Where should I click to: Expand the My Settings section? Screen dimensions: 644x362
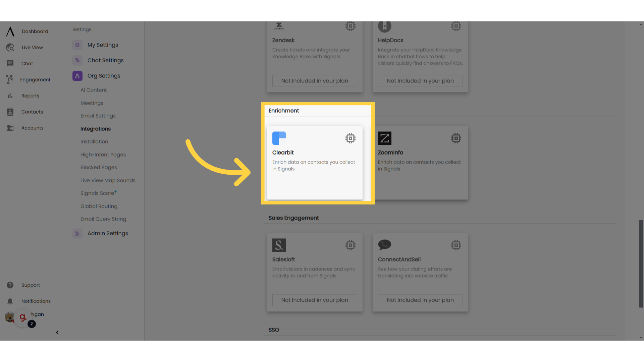tap(103, 45)
